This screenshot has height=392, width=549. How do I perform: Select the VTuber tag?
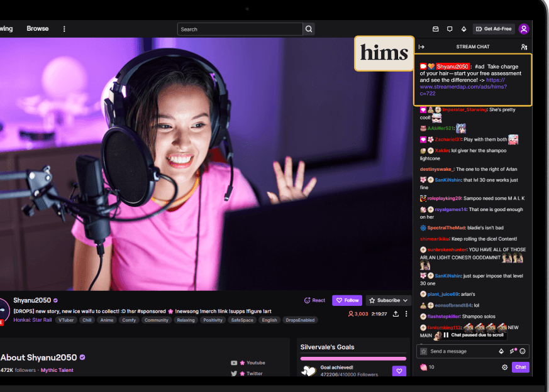pos(66,320)
